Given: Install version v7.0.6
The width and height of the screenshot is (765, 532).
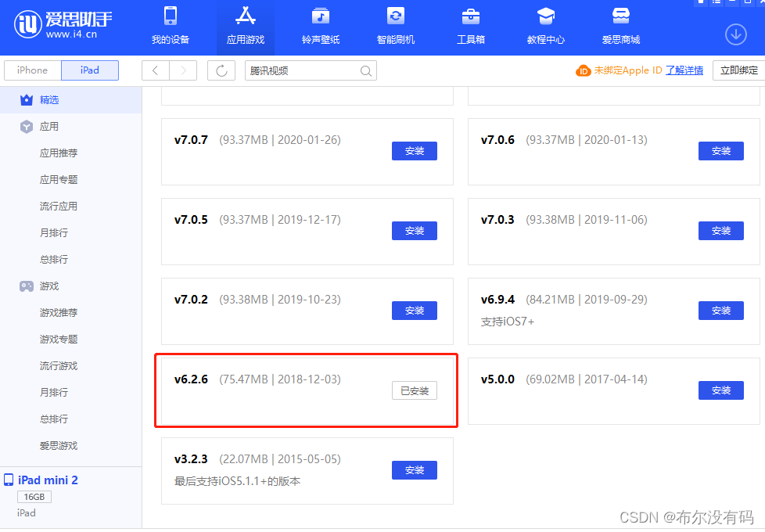Looking at the screenshot, I should (x=721, y=151).
